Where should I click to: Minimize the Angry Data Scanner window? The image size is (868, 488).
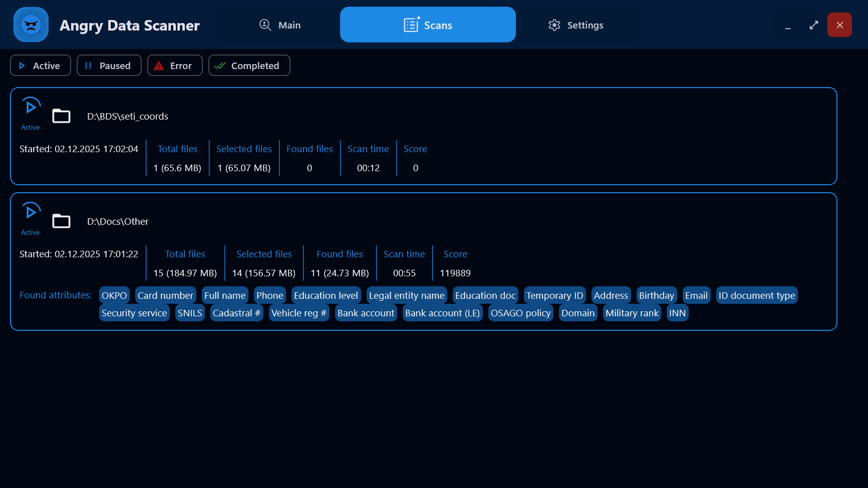point(787,25)
